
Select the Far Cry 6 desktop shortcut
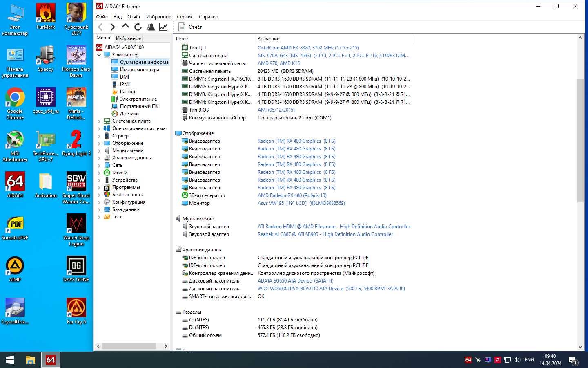pos(76,311)
